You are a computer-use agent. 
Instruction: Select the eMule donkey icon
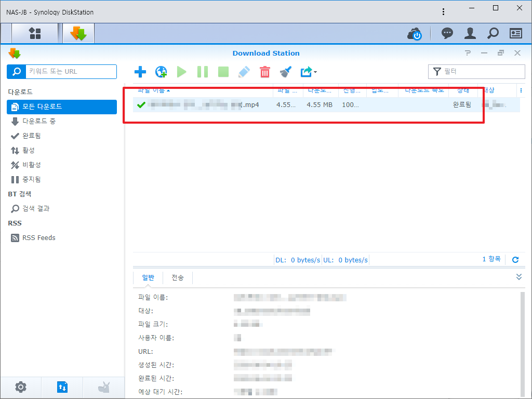(x=104, y=387)
